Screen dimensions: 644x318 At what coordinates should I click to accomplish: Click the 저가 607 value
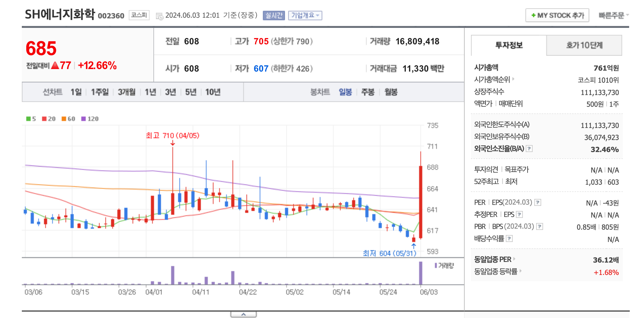pos(261,69)
